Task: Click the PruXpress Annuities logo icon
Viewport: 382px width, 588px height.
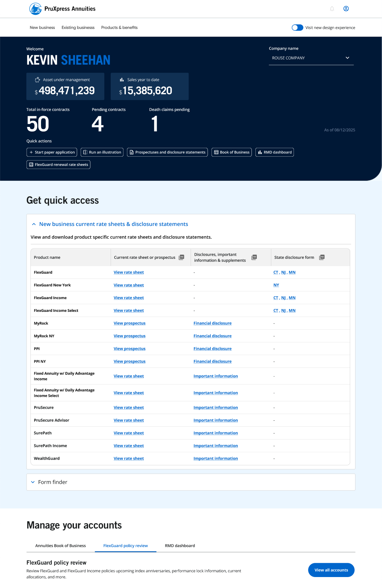Action: (x=35, y=8)
